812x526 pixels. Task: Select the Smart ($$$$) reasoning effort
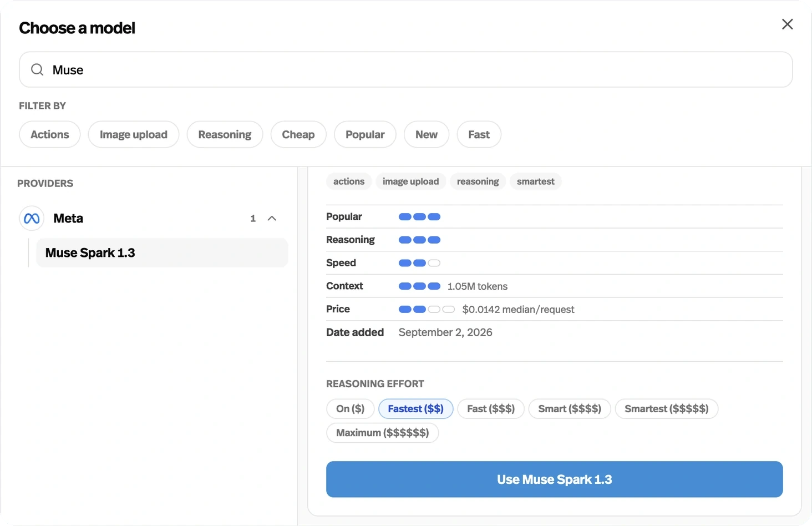(x=570, y=409)
